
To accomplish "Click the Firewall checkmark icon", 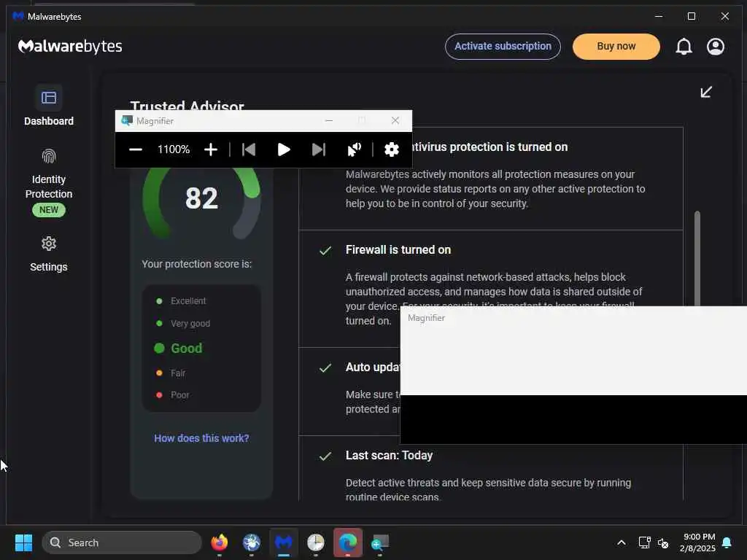I will [325, 251].
